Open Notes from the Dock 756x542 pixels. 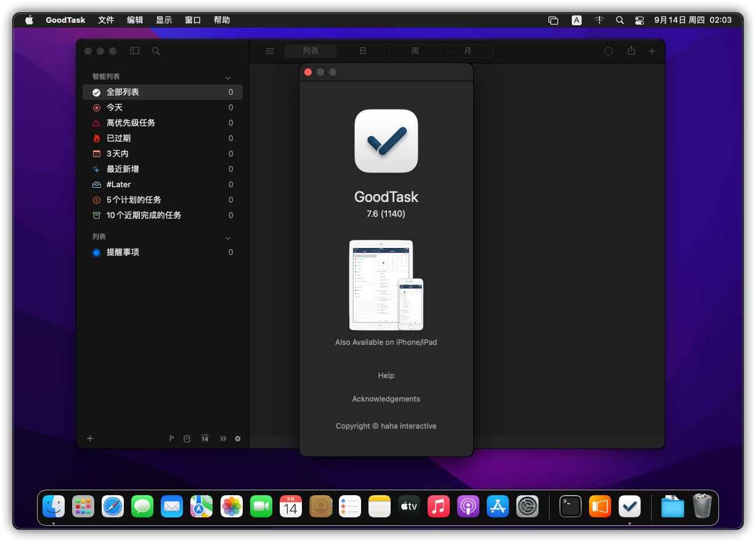380,506
